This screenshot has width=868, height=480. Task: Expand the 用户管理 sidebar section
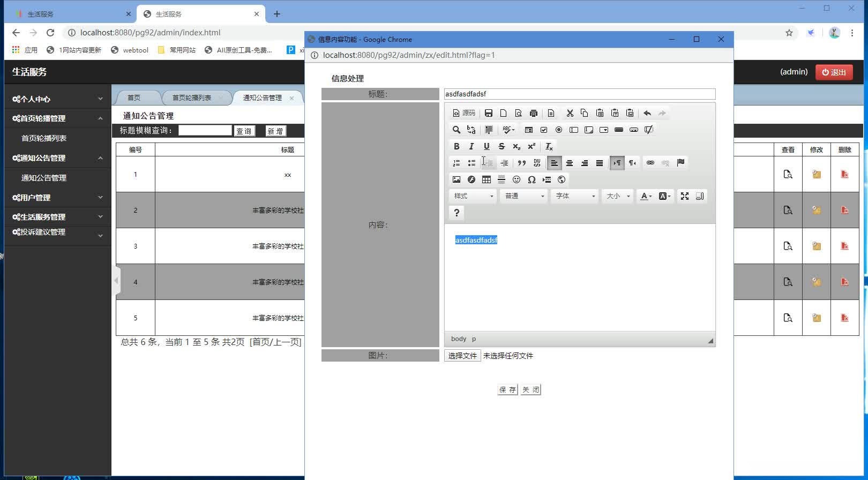coord(57,198)
